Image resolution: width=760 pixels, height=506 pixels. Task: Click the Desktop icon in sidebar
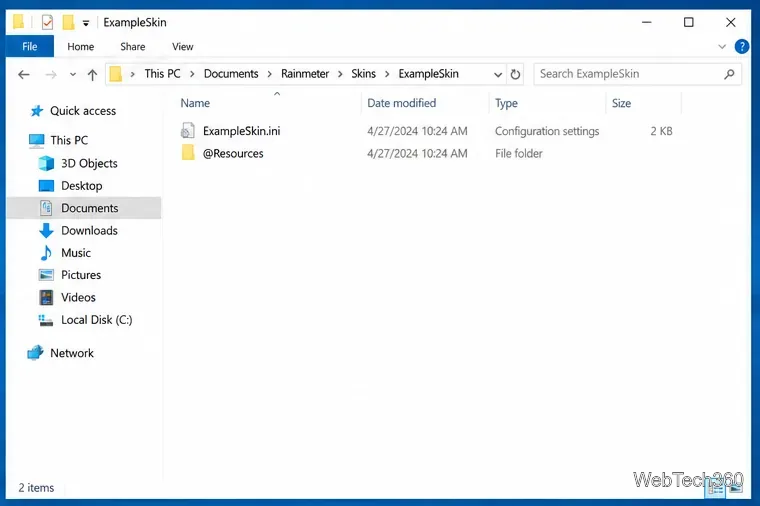[x=46, y=186]
